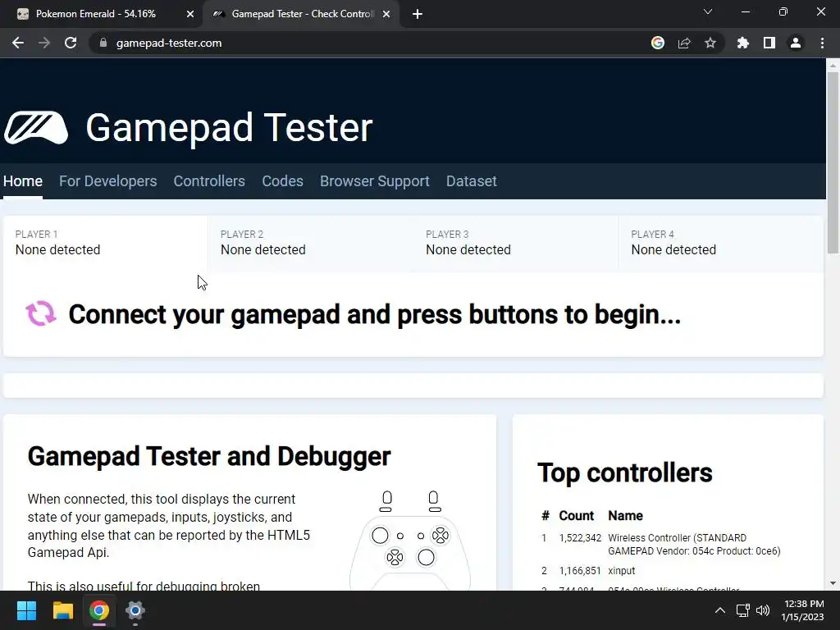
Task: Close the Gamepad Tester tab
Action: pyautogui.click(x=386, y=14)
